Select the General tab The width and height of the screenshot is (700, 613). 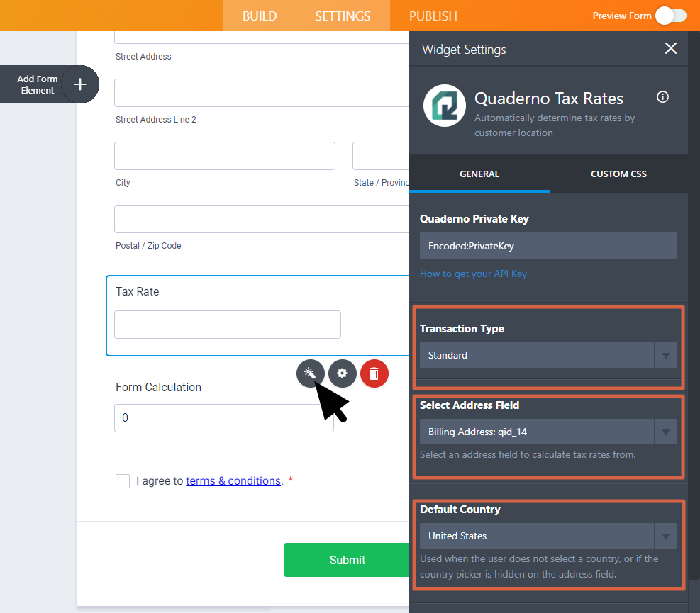coord(479,174)
